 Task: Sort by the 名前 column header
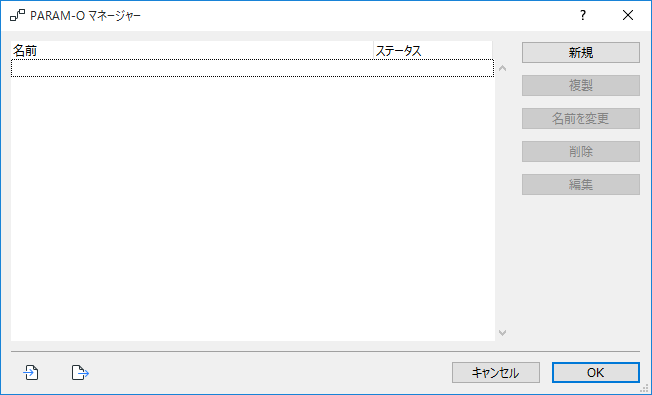point(192,50)
